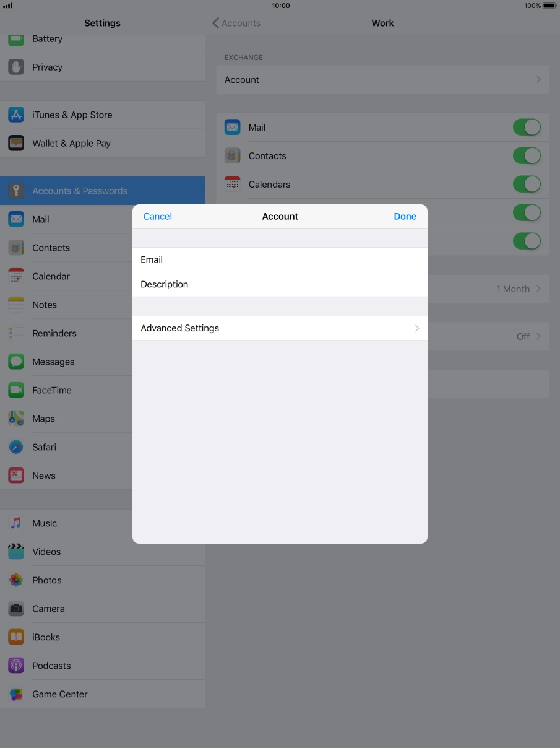
Task: Select the FaceTime icon
Action: coord(15,389)
